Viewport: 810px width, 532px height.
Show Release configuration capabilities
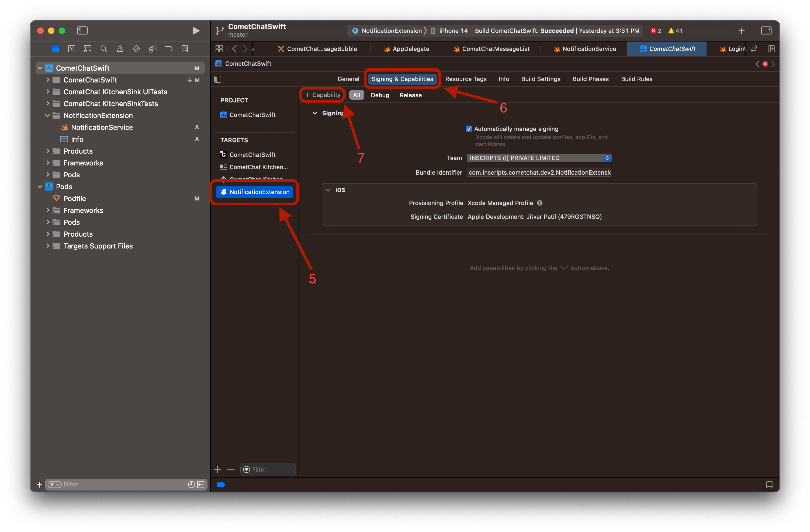[x=410, y=95]
